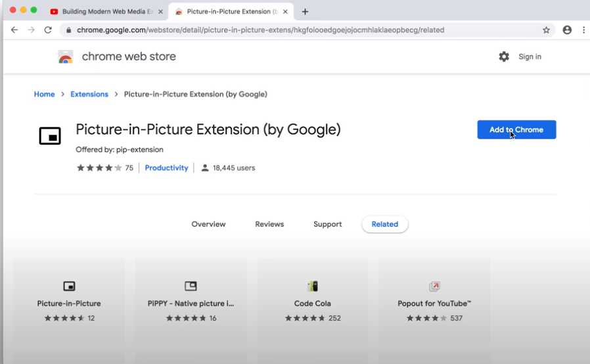Click the Popout for YouTube icon

(434, 286)
